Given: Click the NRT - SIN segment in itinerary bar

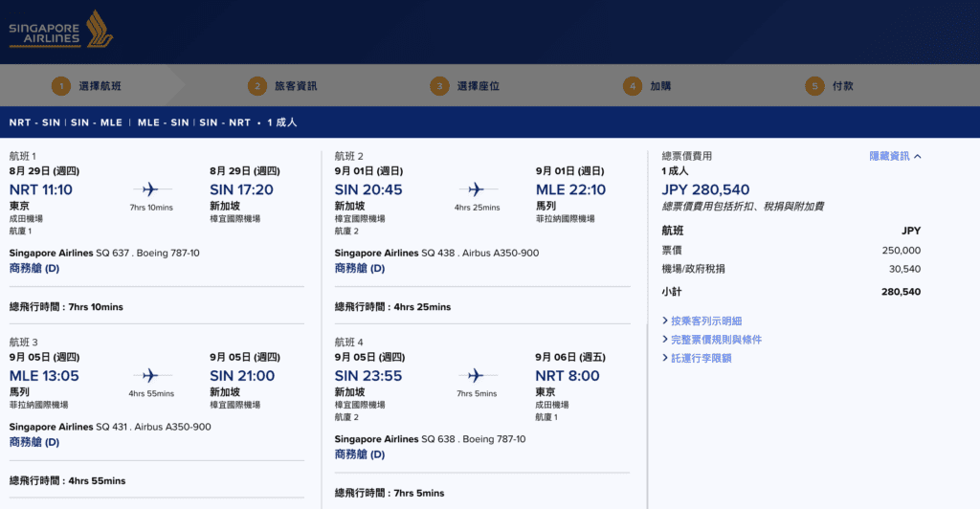Looking at the screenshot, I should [x=34, y=122].
